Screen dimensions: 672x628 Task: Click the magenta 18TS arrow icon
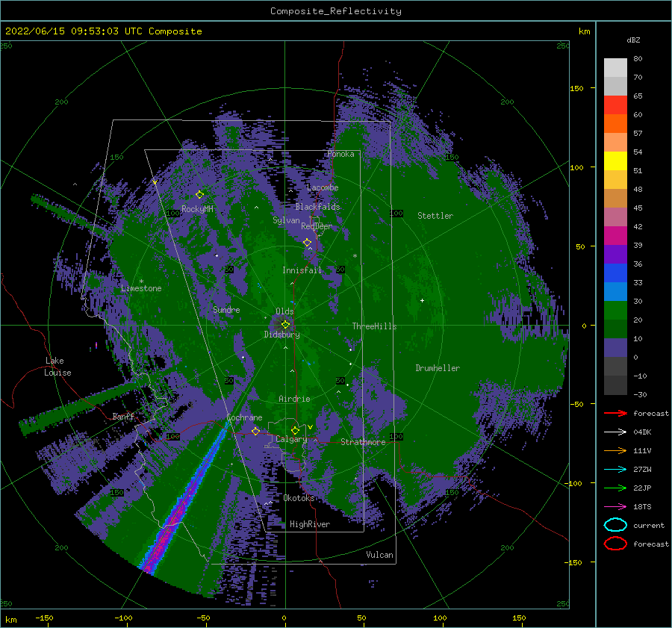point(615,507)
